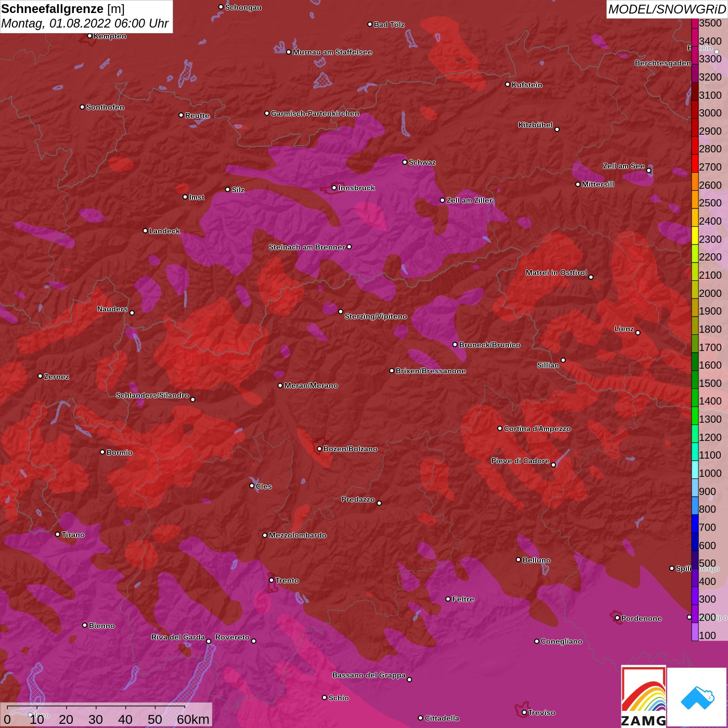Click the Pordenone city marker dot

point(617,618)
